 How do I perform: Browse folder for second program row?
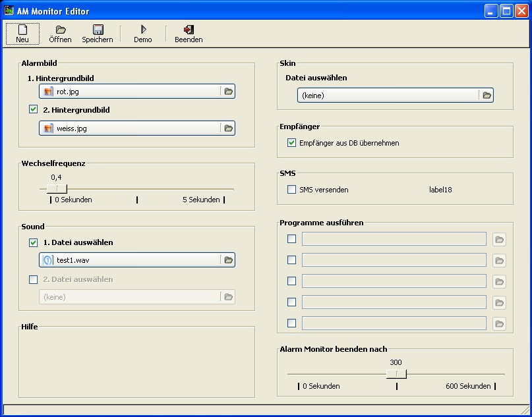[500, 260]
